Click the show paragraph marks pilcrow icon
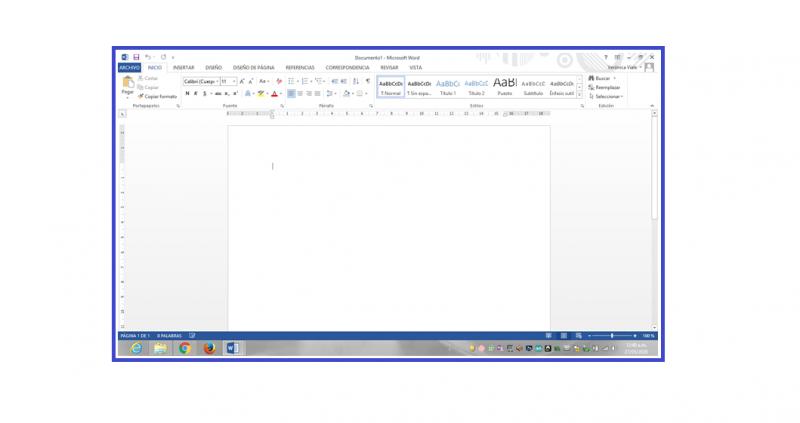800x423 pixels. tap(367, 81)
